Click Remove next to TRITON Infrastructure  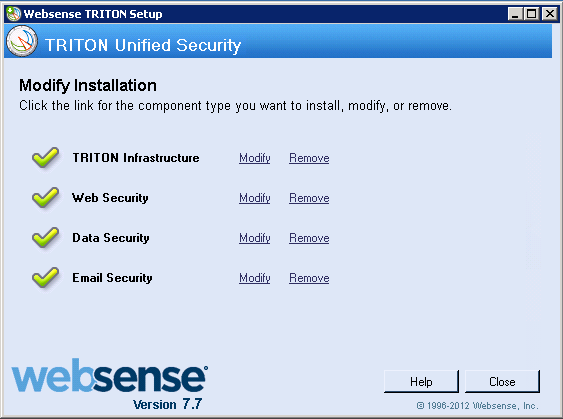coord(309,158)
